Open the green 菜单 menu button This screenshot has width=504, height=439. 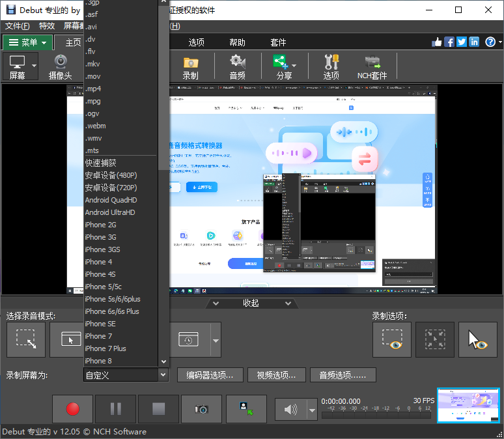coord(27,42)
